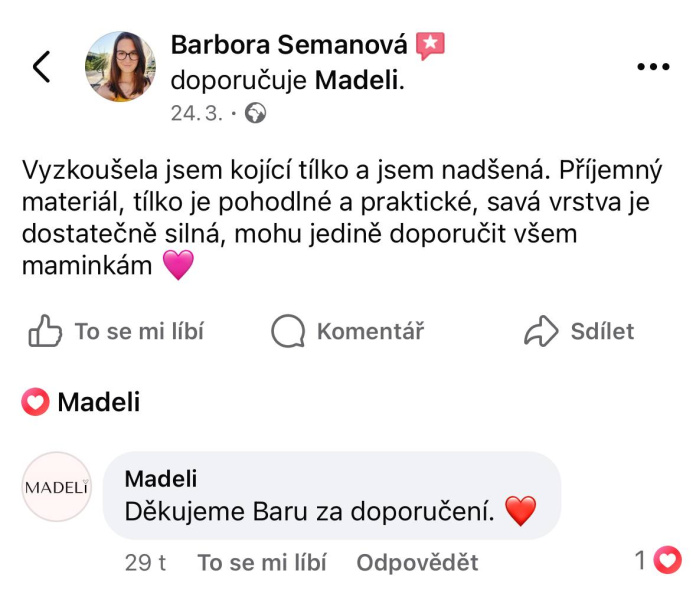This screenshot has height=600, width=696.
Task: Click the star recommendation badge icon
Action: [431, 45]
